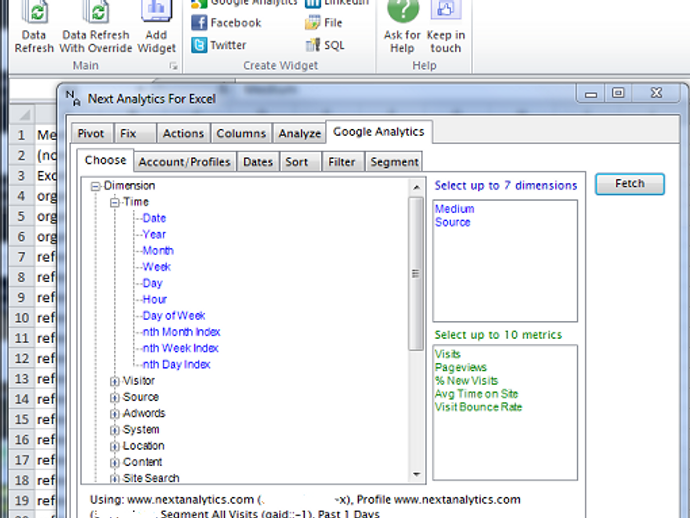The image size is (690, 518).
Task: Select the Hour dimension
Action: coord(154,300)
